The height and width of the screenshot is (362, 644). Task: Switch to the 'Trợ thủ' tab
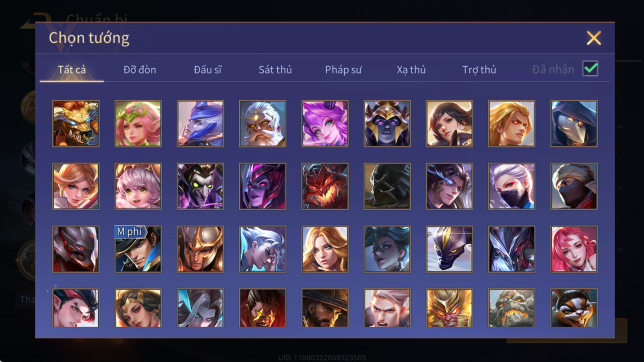pyautogui.click(x=479, y=70)
